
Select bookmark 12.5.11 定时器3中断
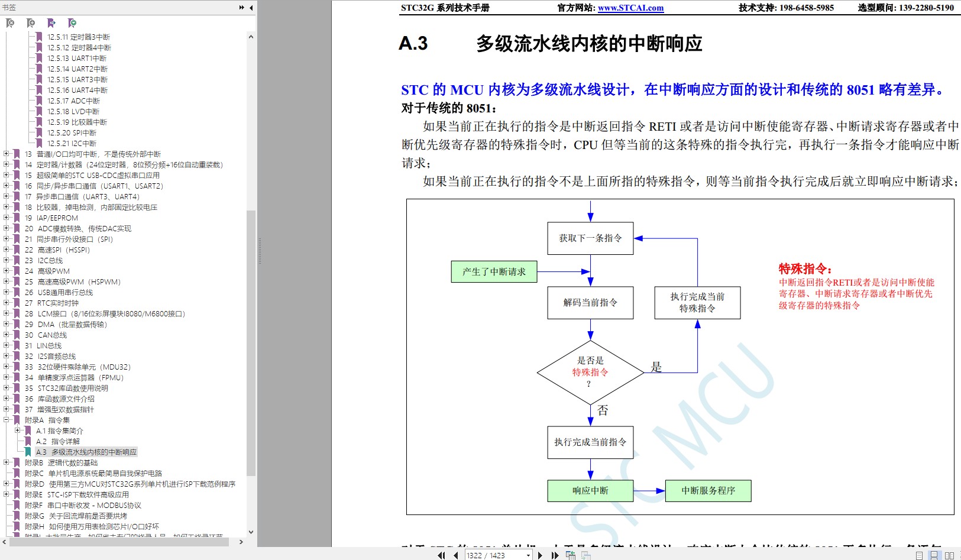click(79, 37)
